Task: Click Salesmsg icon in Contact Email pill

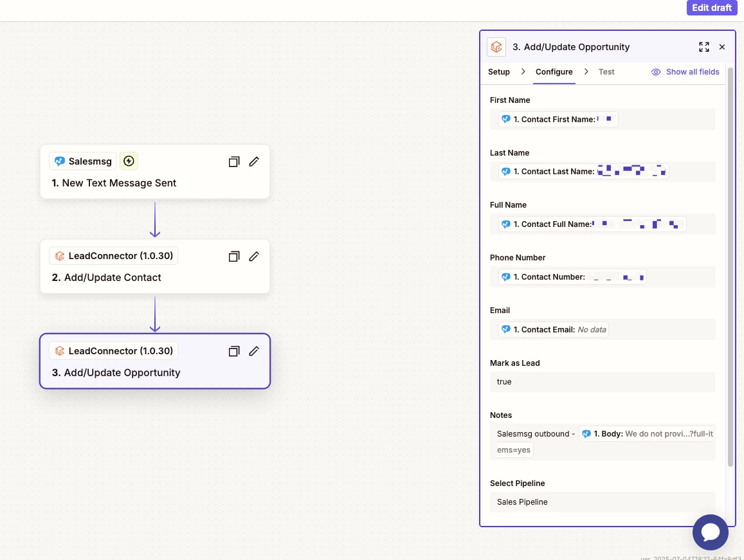Action: pyautogui.click(x=506, y=329)
